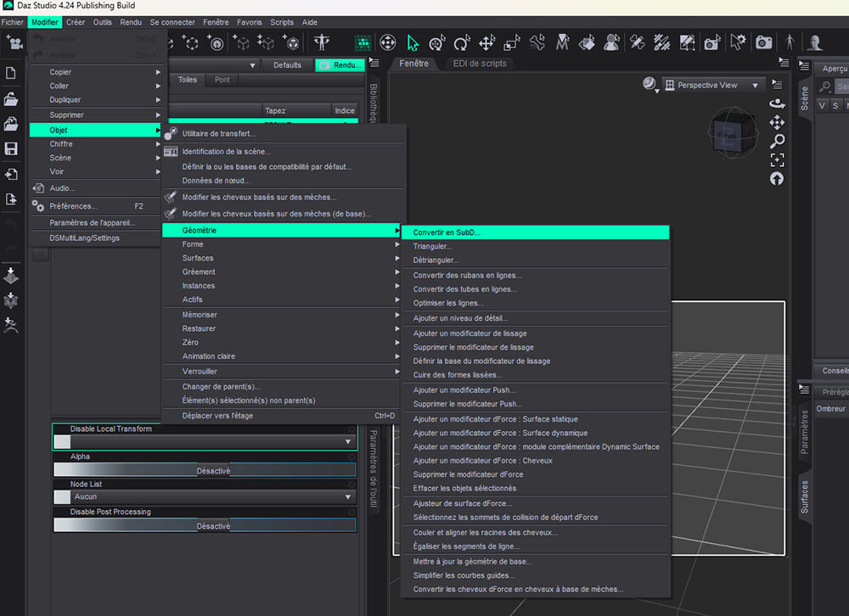Click the Indice column header
This screenshot has height=616, width=849.
point(345,110)
